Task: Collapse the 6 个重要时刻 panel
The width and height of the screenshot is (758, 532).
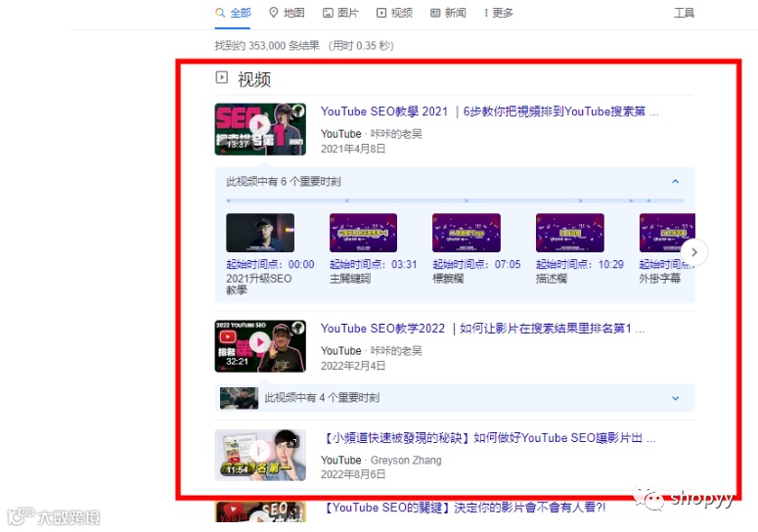Action: (675, 182)
